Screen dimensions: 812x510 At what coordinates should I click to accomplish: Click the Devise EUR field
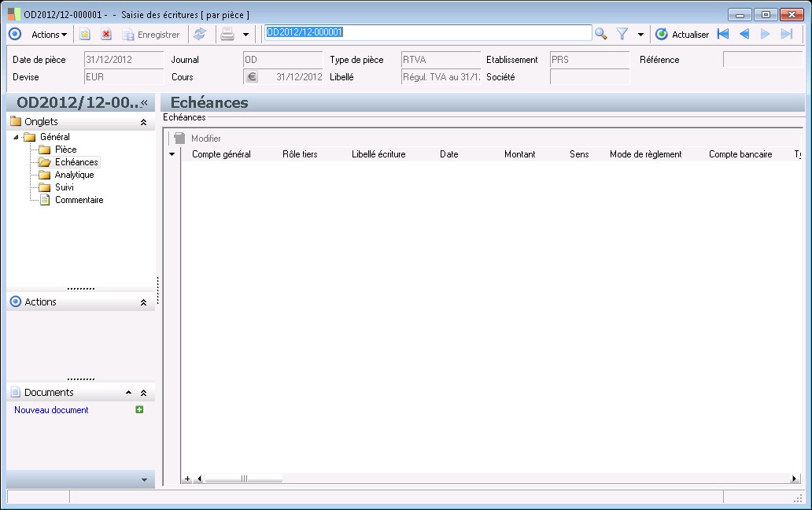[x=124, y=76]
